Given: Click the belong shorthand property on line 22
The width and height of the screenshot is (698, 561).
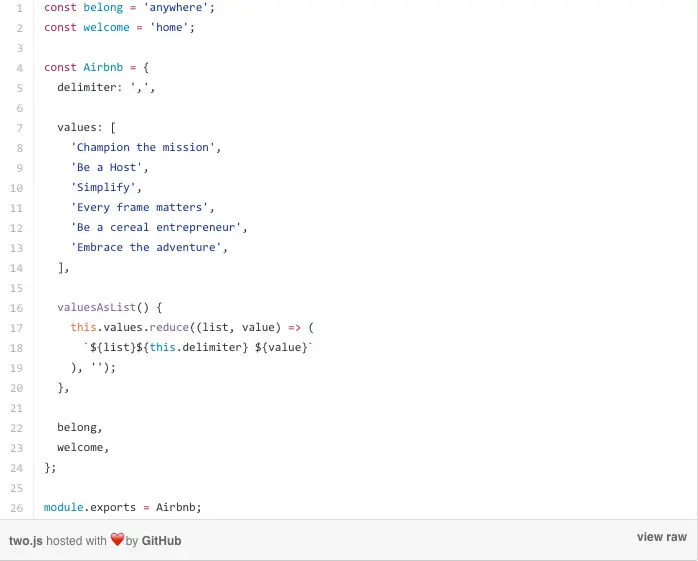Looking at the screenshot, I should (x=77, y=427).
